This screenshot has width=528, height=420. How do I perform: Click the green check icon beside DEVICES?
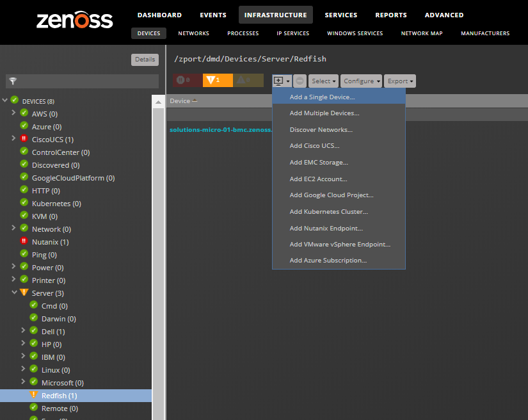click(14, 100)
